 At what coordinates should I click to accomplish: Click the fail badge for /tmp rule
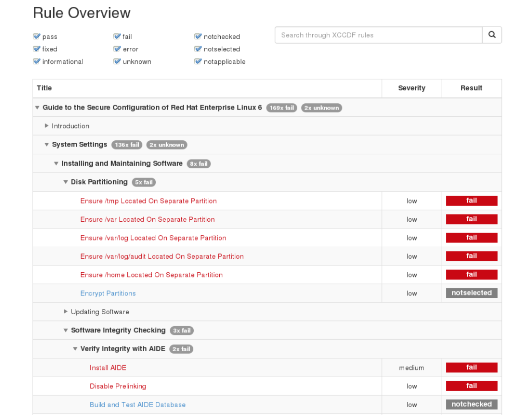point(472,200)
